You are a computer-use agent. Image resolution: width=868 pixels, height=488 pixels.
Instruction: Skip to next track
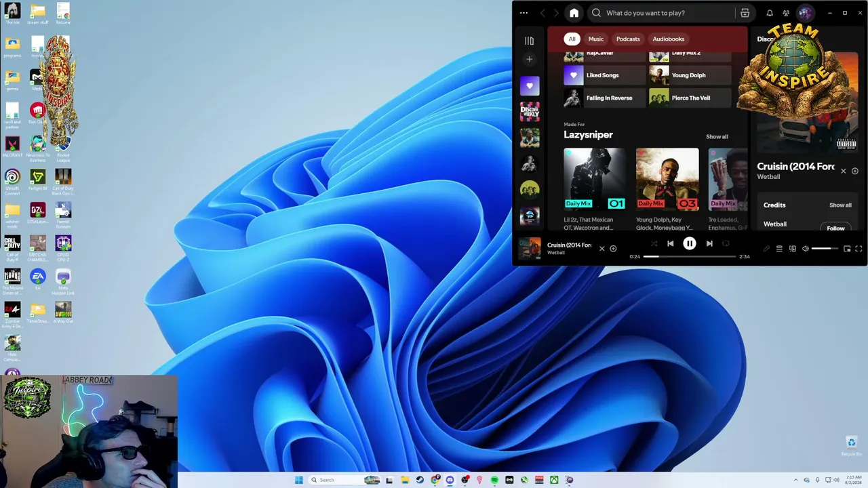coord(709,243)
